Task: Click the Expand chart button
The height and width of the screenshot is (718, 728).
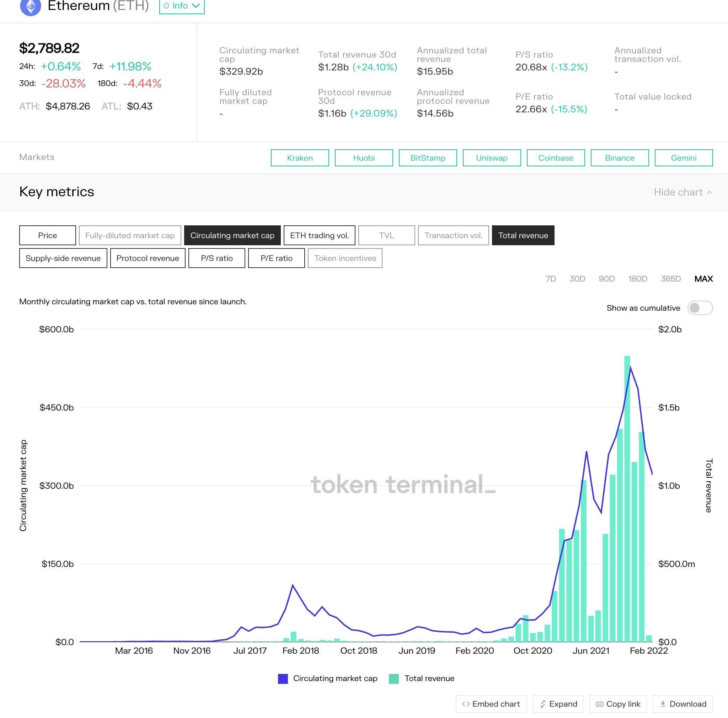Action: (558, 704)
